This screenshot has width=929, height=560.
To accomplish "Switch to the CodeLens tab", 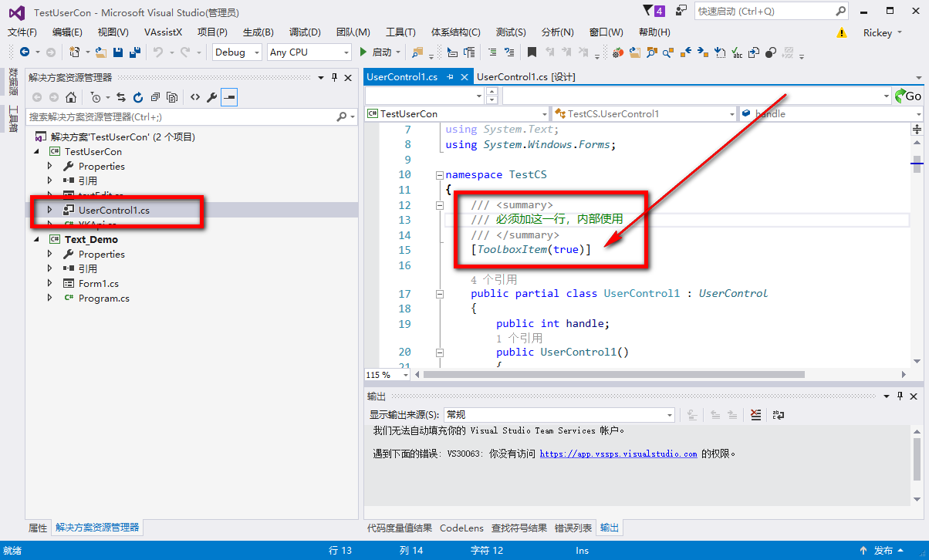I will 461,528.
